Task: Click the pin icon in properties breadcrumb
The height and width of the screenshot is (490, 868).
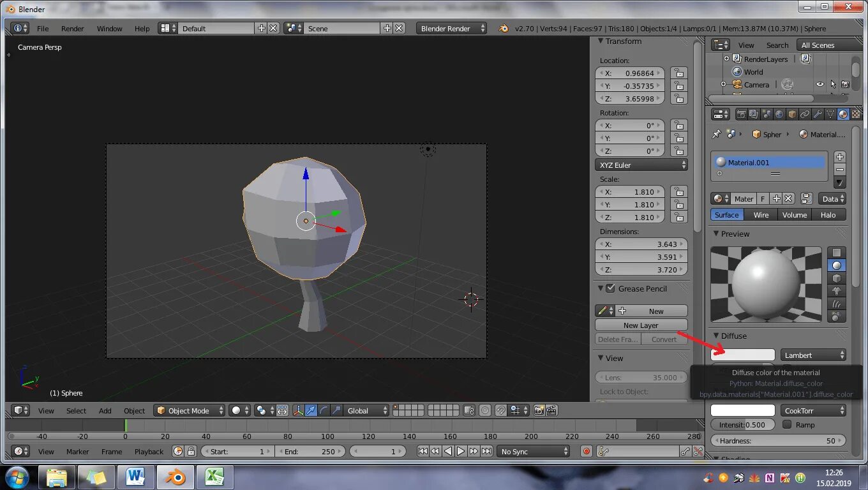Action: [x=717, y=135]
